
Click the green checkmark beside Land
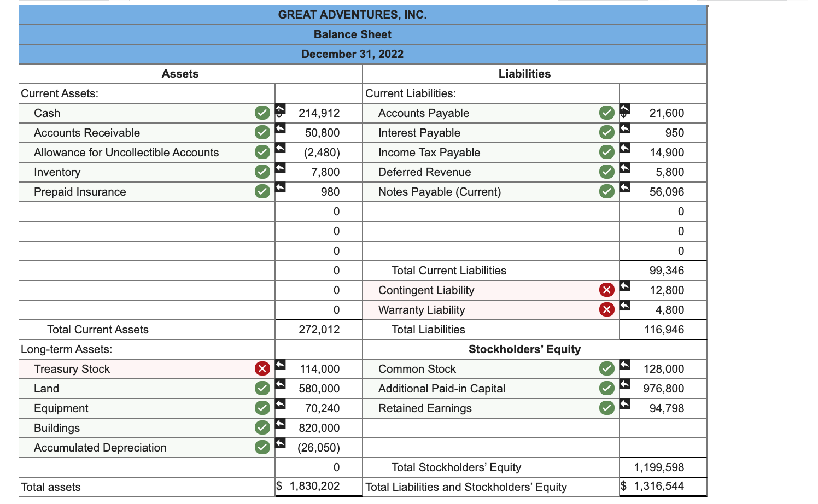262,388
